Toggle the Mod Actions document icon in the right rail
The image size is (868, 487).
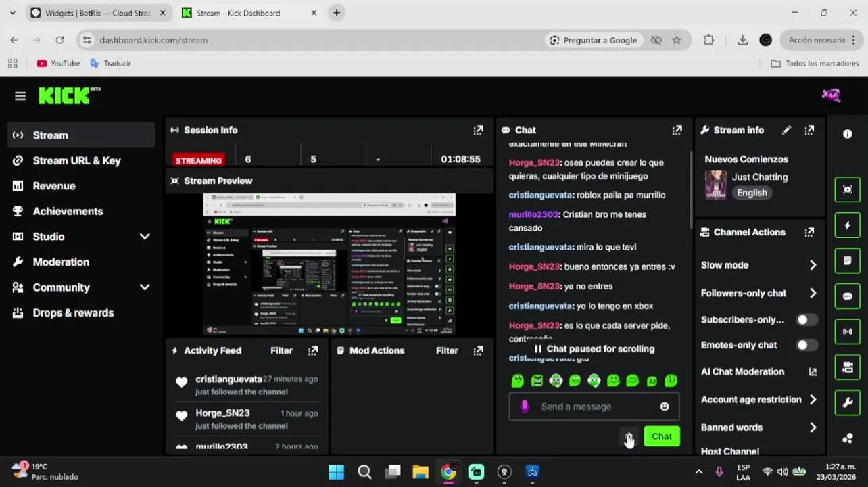pyautogui.click(x=848, y=261)
